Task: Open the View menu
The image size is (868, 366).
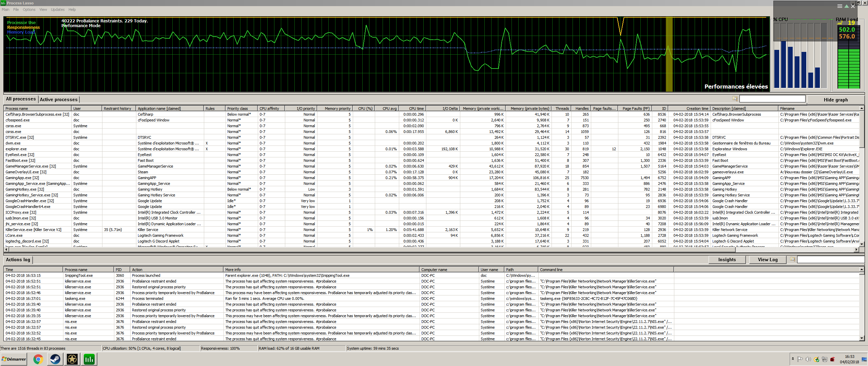Action: [43, 9]
